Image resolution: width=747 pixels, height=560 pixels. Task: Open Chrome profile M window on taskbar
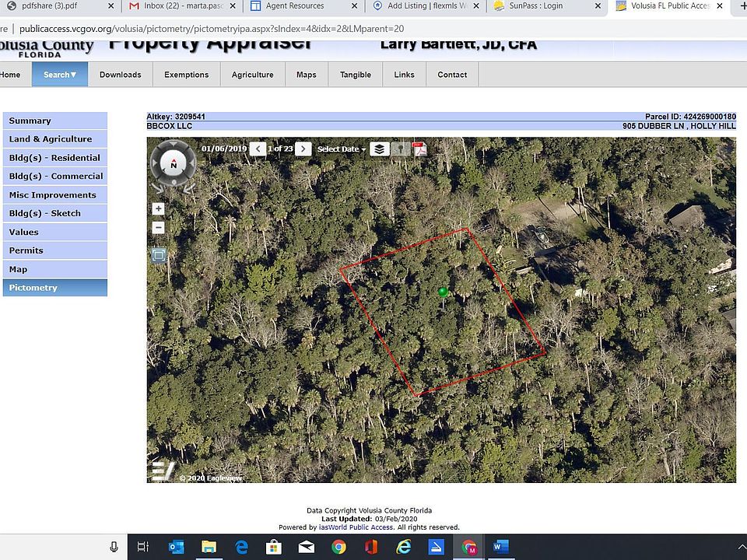click(x=468, y=547)
